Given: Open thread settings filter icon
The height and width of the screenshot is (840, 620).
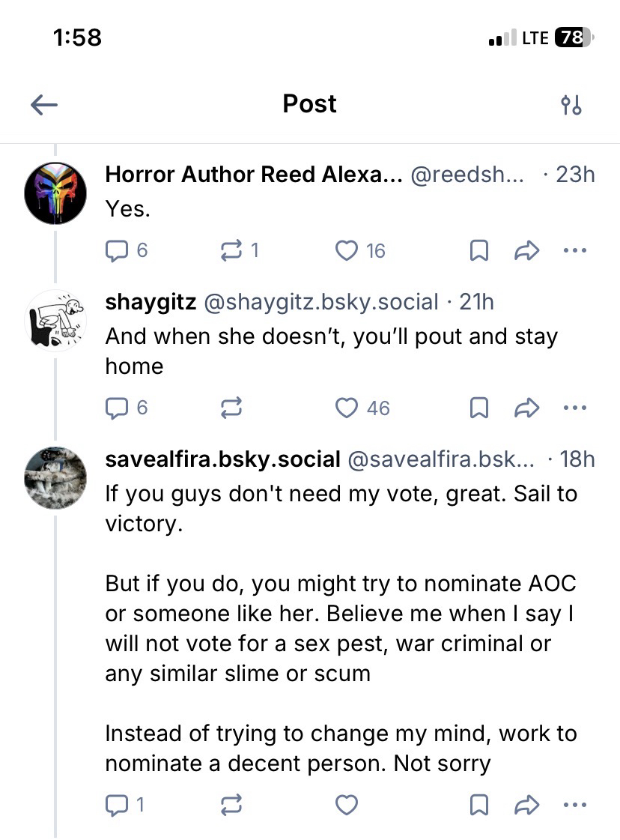Looking at the screenshot, I should click(571, 105).
